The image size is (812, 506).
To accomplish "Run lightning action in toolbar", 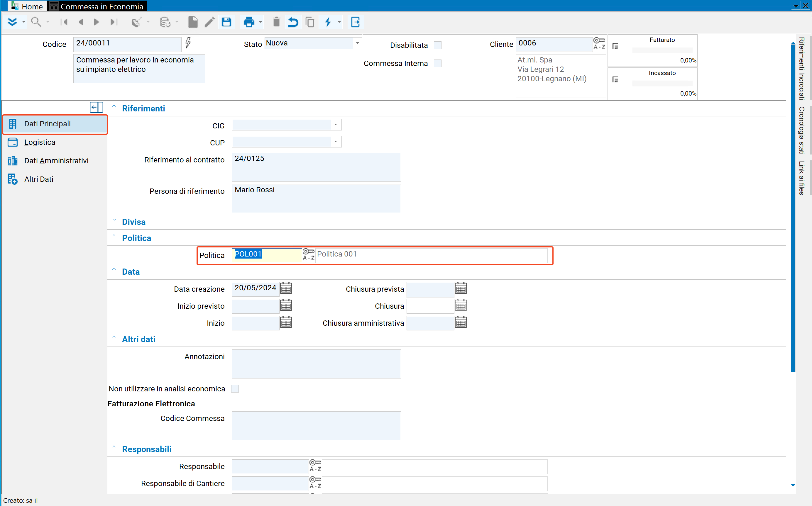I will tap(328, 22).
